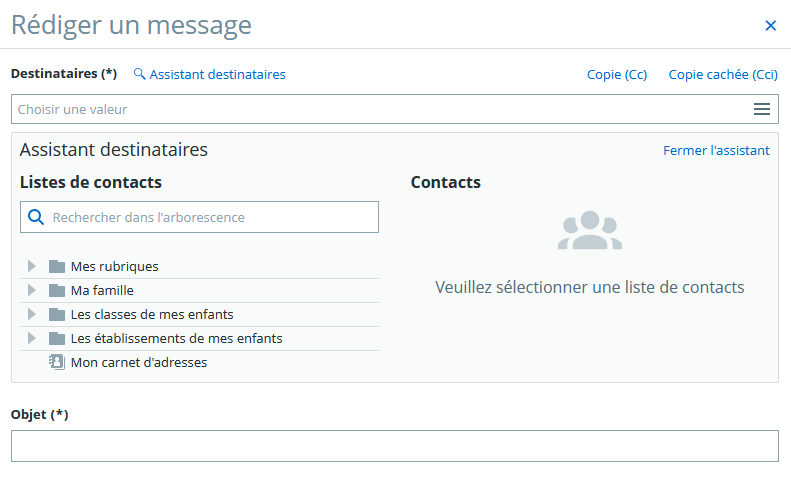Click the Mes rubriques folder icon
Image resolution: width=791 pixels, height=482 pixels.
coord(57,266)
